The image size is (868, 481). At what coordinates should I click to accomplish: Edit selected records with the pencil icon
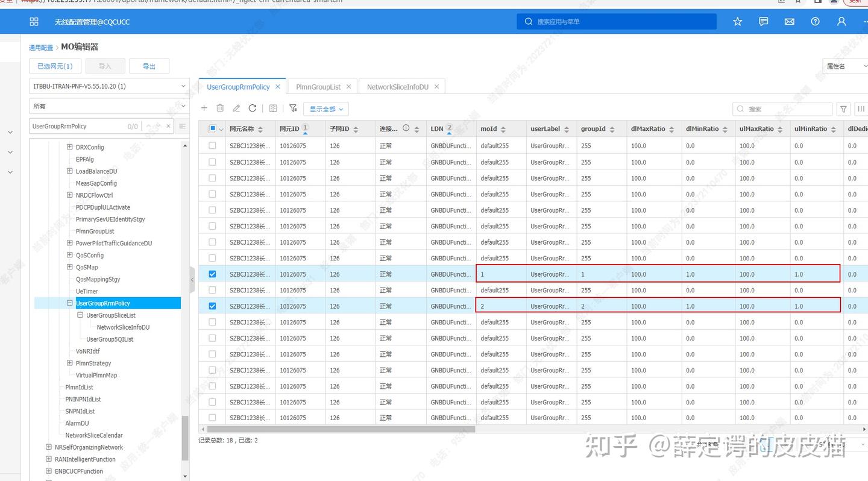(236, 108)
